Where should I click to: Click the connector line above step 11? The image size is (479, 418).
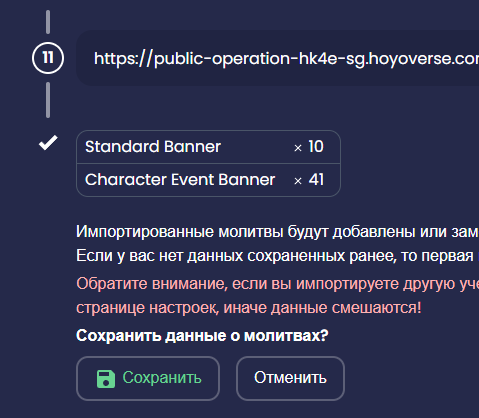click(48, 22)
